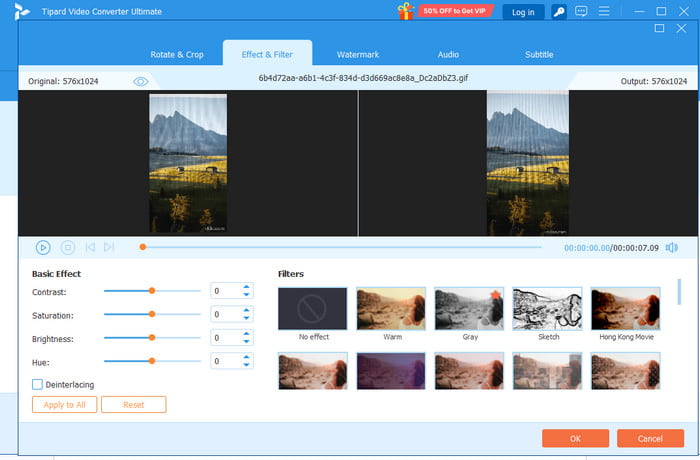Image resolution: width=700 pixels, height=460 pixels.
Task: Click the stop playback button
Action: click(68, 247)
